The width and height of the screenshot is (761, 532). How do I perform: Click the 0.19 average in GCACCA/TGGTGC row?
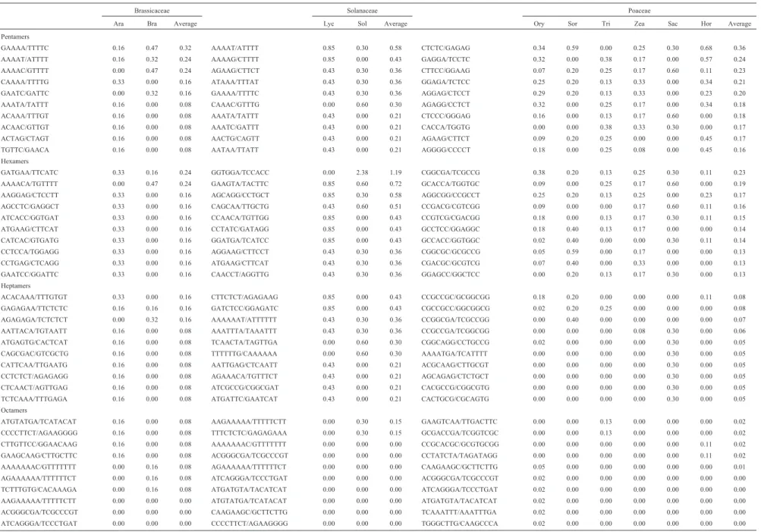(x=740, y=184)
